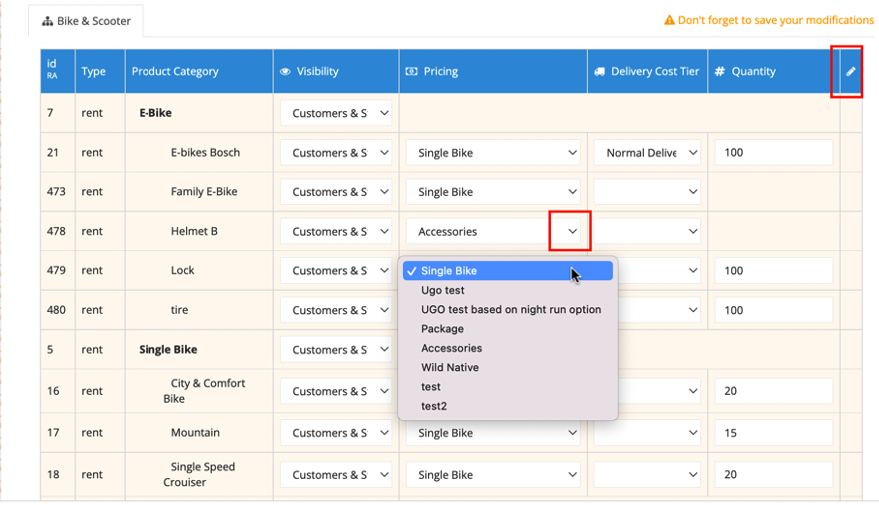
Task: Select Accessories option in open pricing list
Action: tap(508, 348)
